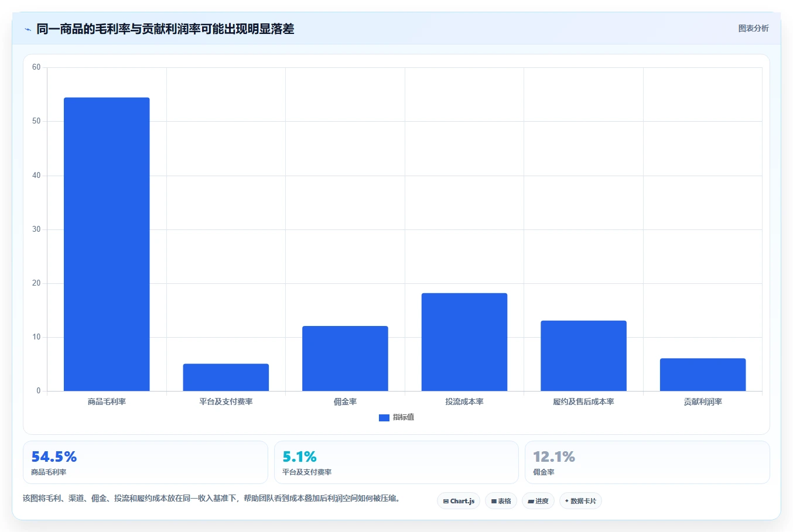Click the 佣金率 x-axis label
The height and width of the screenshot is (532, 793).
click(x=345, y=401)
